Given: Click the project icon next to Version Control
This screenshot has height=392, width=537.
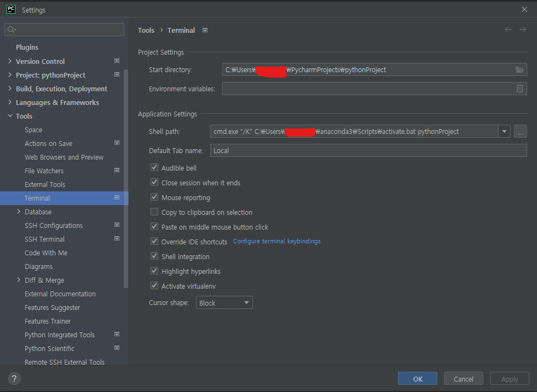Looking at the screenshot, I should 117,61.
